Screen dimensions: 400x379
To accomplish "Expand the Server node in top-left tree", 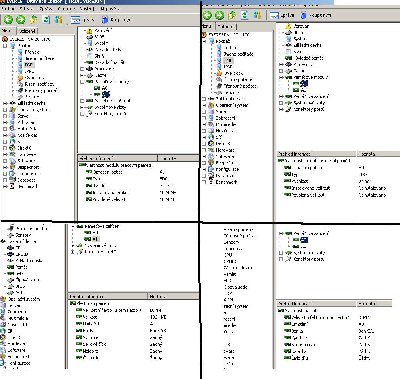I will point(5,116).
